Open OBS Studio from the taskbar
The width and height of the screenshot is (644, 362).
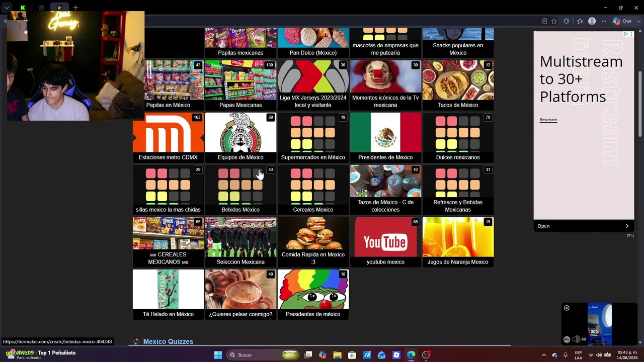[426, 355]
